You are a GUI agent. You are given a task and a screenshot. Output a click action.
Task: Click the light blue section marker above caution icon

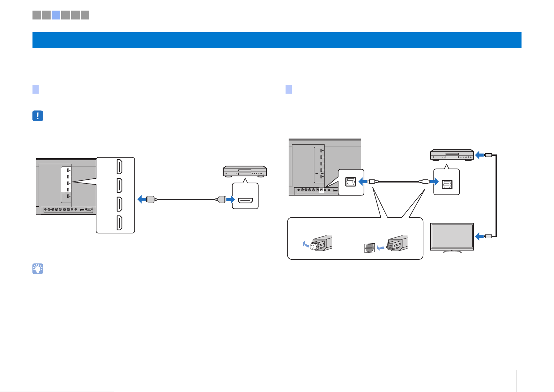(x=36, y=89)
